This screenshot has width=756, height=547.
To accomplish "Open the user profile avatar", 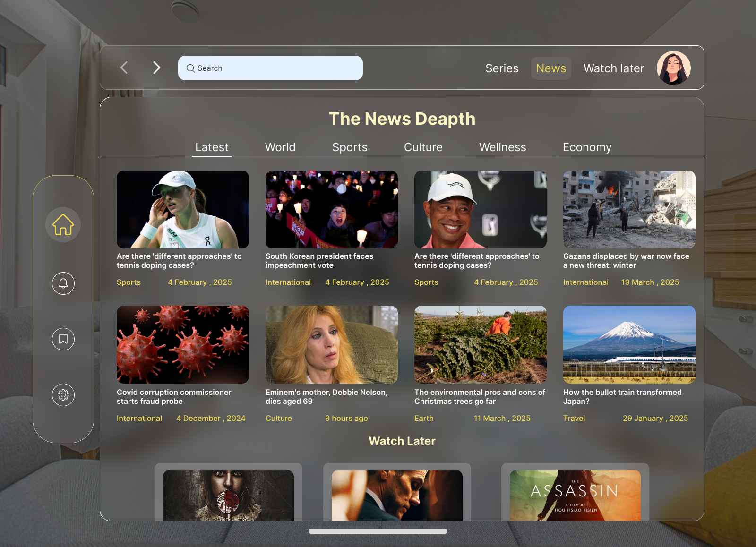I will (673, 68).
